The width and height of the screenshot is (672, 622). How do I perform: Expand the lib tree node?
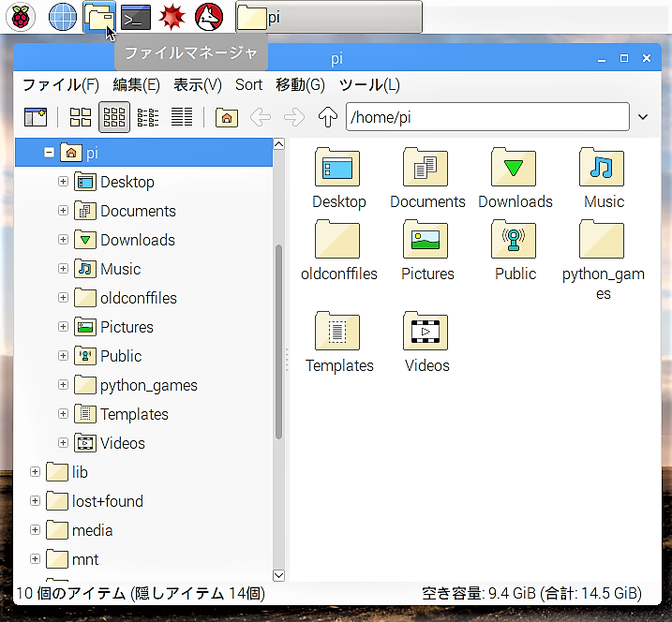pyautogui.click(x=35, y=472)
